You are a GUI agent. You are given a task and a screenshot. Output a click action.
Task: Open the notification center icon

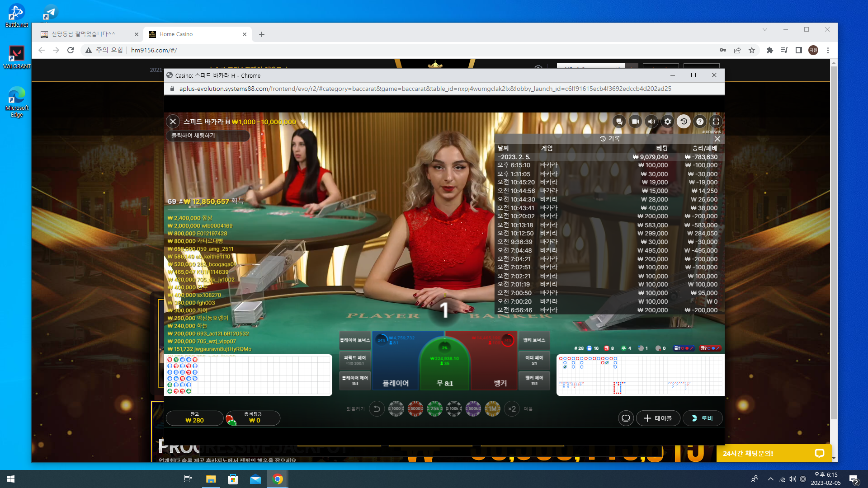click(x=854, y=479)
